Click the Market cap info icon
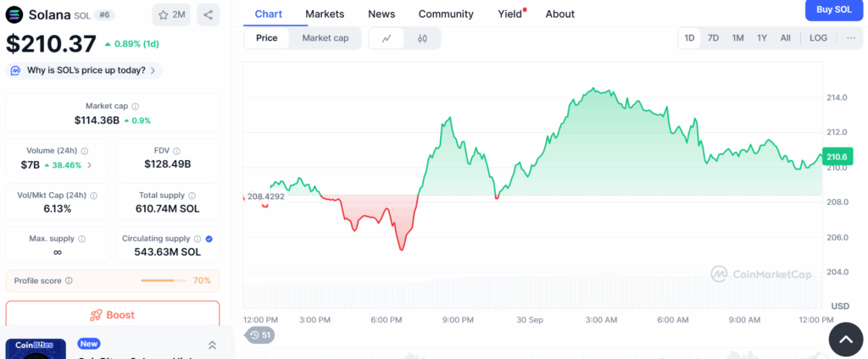The width and height of the screenshot is (868, 359). tap(136, 107)
